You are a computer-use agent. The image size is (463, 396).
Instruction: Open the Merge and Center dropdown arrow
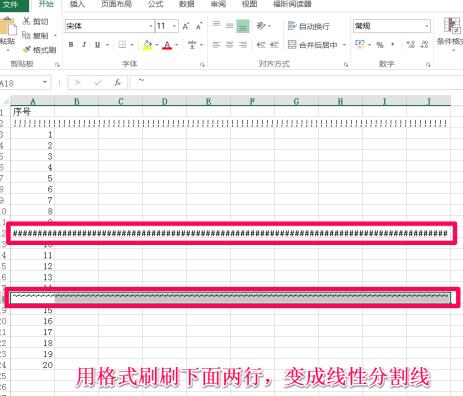tap(344, 45)
